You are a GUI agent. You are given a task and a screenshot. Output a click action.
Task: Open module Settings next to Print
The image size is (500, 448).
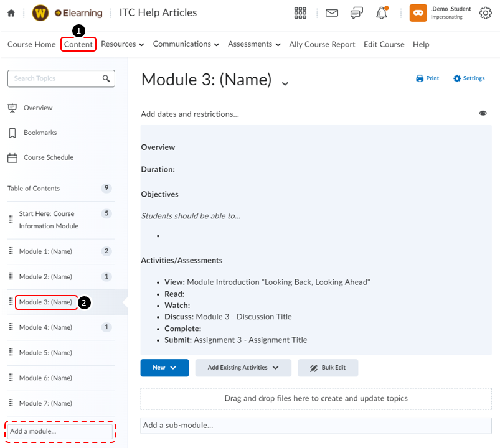pos(468,78)
